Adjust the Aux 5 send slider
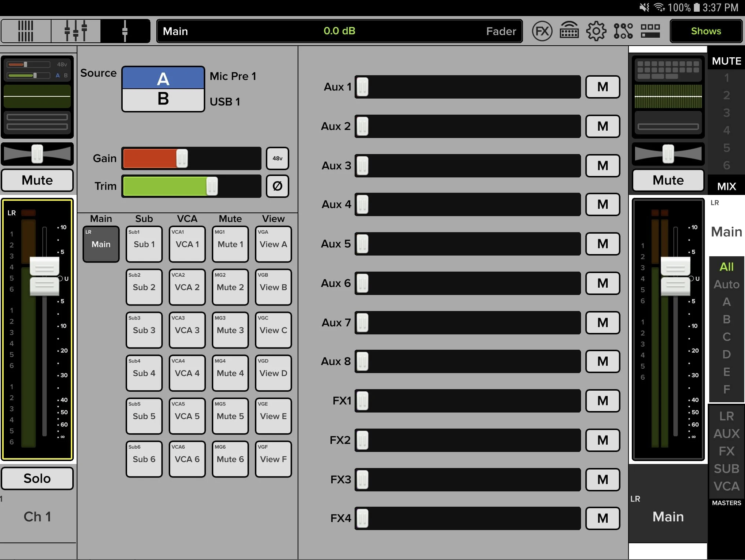 pos(467,244)
